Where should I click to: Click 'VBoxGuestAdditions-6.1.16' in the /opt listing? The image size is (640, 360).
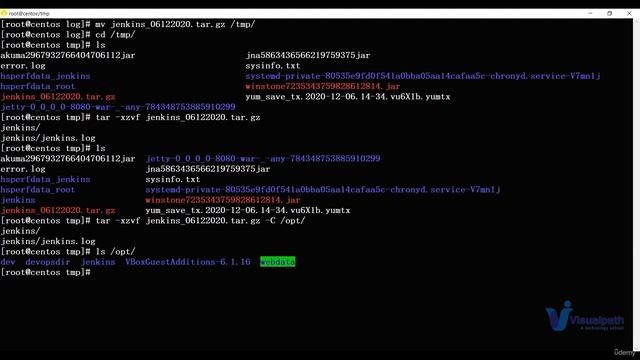pos(188,262)
